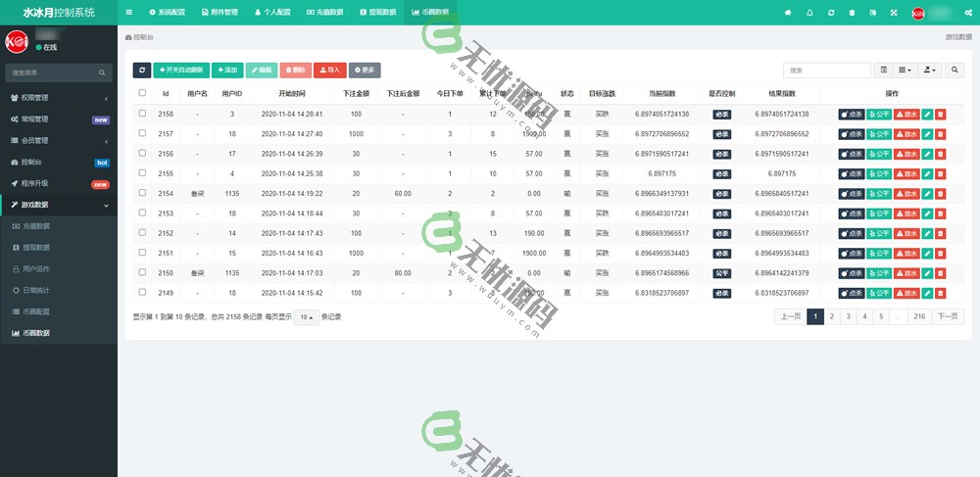Toggle the card view icon in table toolbar

point(883,71)
